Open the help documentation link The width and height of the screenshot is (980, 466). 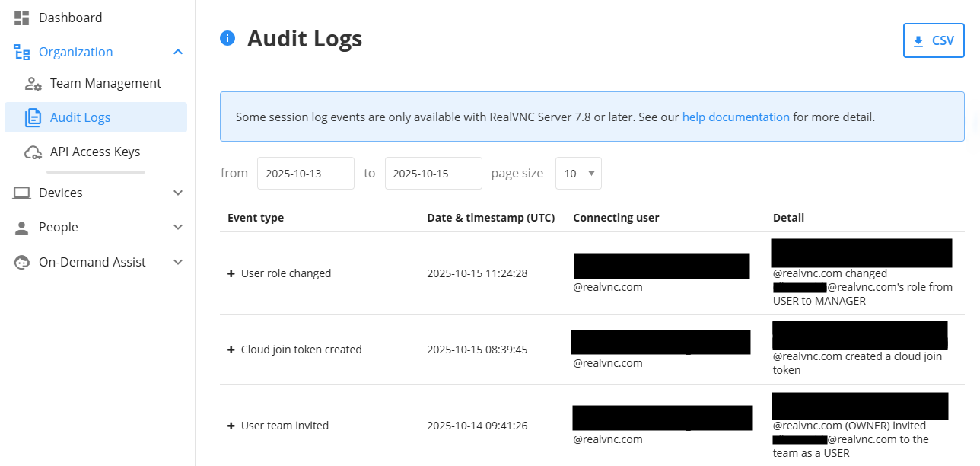click(736, 116)
